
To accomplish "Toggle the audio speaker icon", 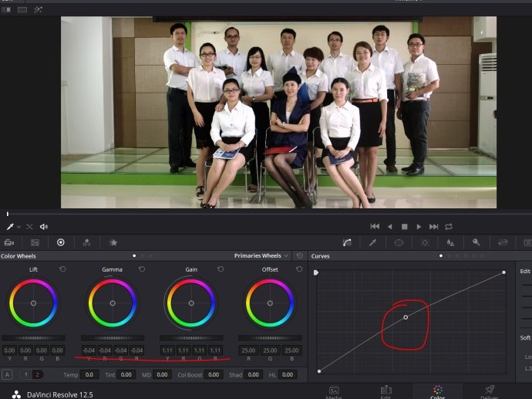I will (x=44, y=226).
